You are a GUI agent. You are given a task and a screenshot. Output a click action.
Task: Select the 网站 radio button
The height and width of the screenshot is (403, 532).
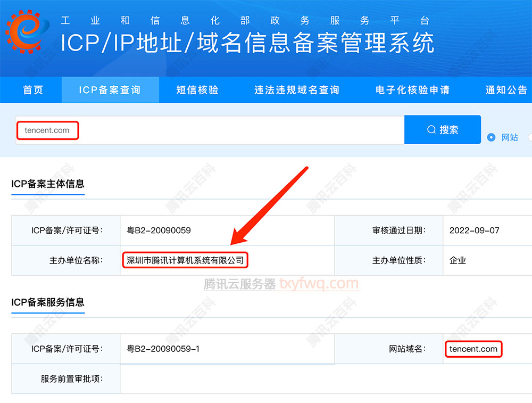491,137
